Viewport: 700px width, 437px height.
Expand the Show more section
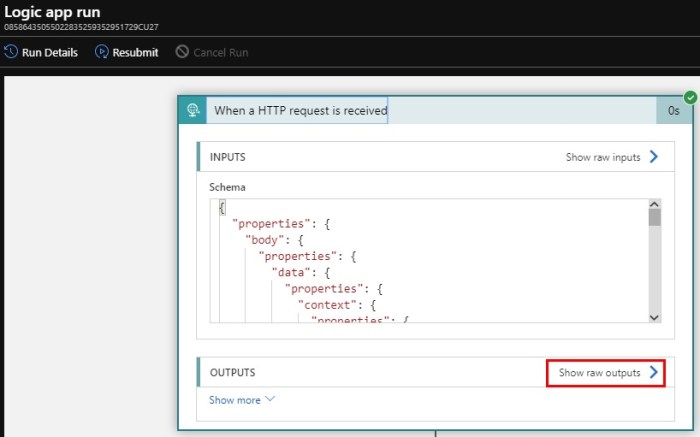click(242, 400)
